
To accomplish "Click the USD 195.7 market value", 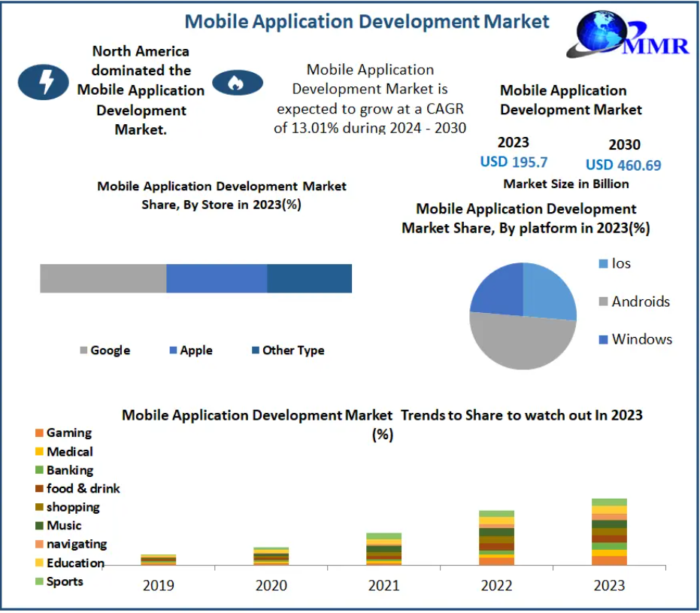I will (x=514, y=162).
